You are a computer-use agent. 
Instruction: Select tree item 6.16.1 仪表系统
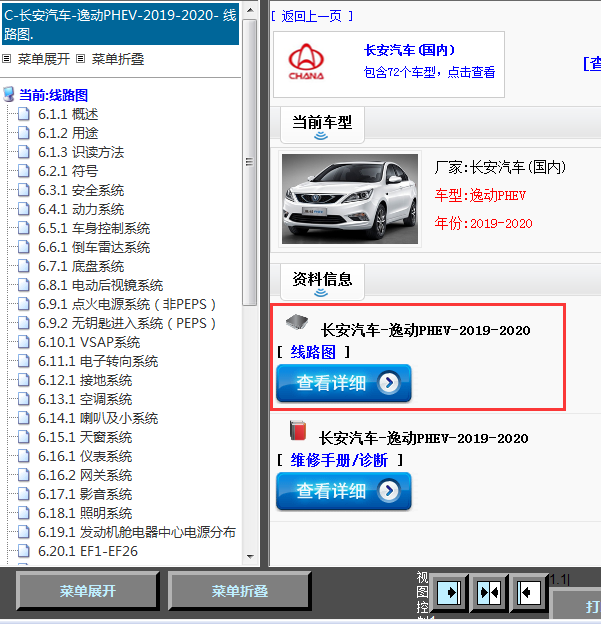pyautogui.click(x=85, y=456)
